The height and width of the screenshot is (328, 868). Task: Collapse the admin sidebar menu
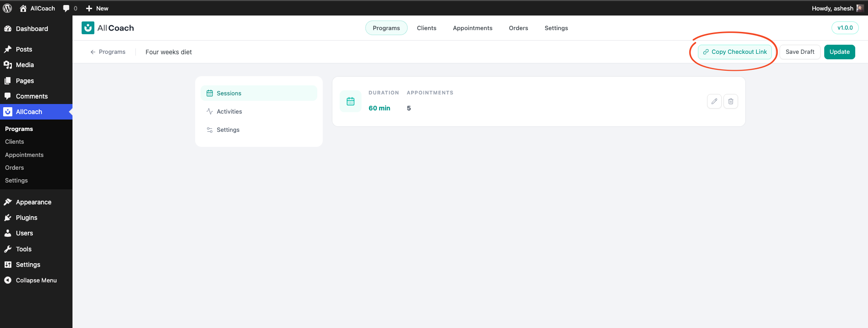pos(36,280)
